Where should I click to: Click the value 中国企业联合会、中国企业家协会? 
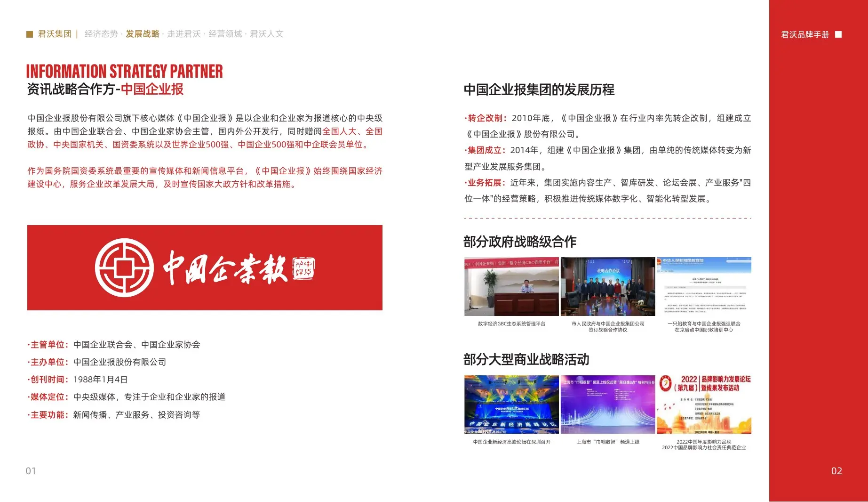[x=137, y=345]
